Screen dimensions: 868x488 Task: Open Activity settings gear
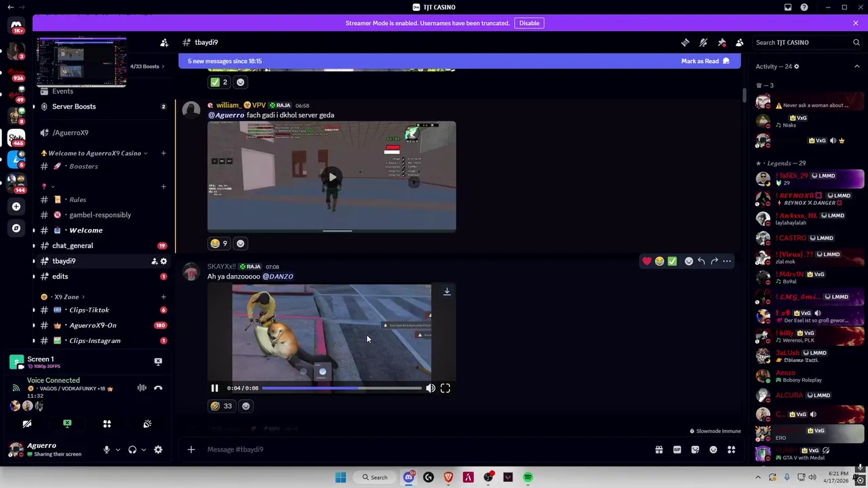(x=796, y=66)
